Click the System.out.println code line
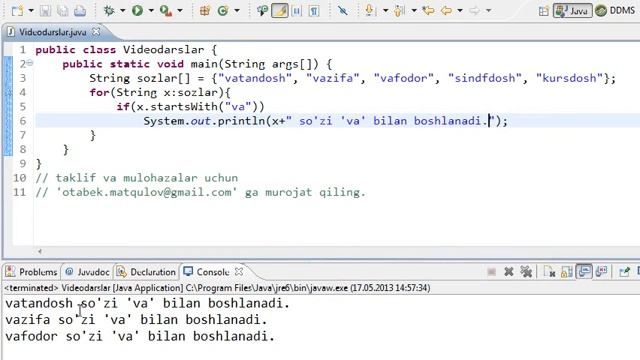This screenshot has width=640, height=360. pyautogui.click(x=325, y=121)
